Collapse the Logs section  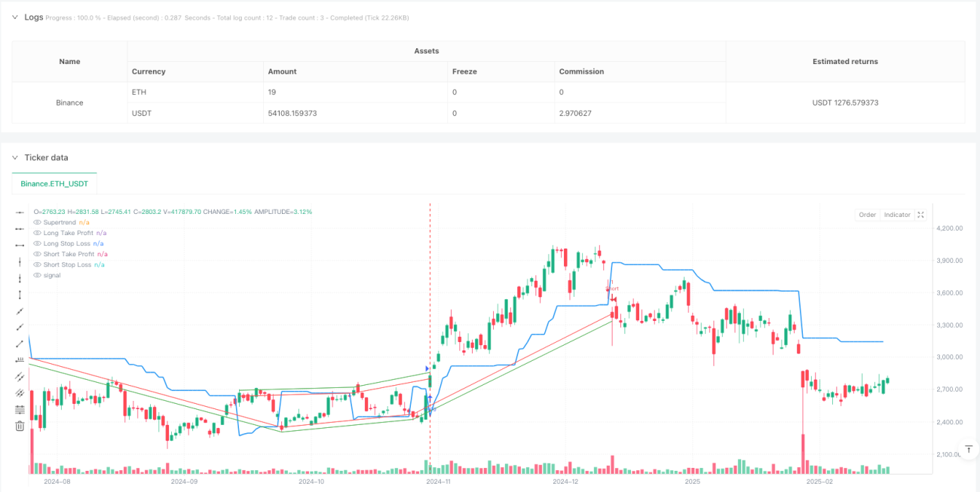click(15, 17)
